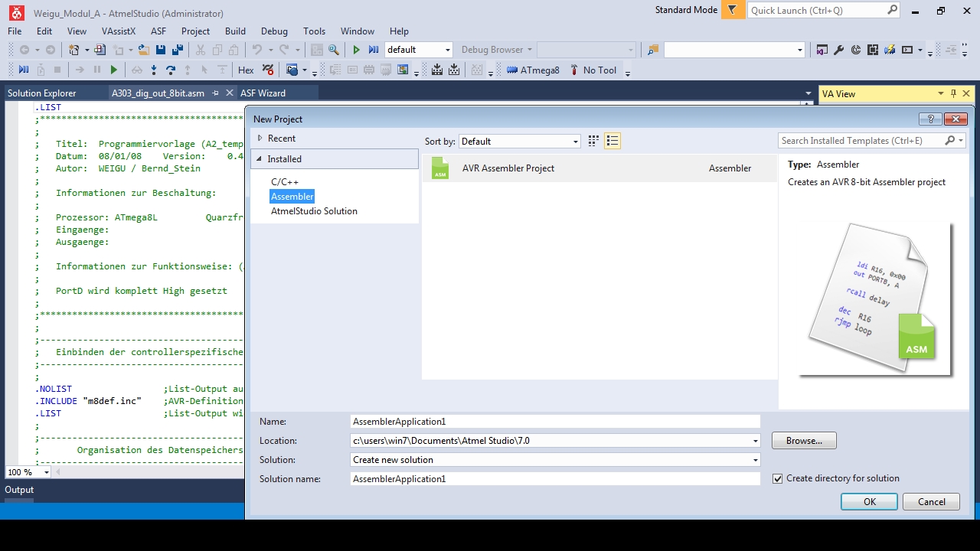
Task: Cancel the New Project dialog
Action: point(931,502)
